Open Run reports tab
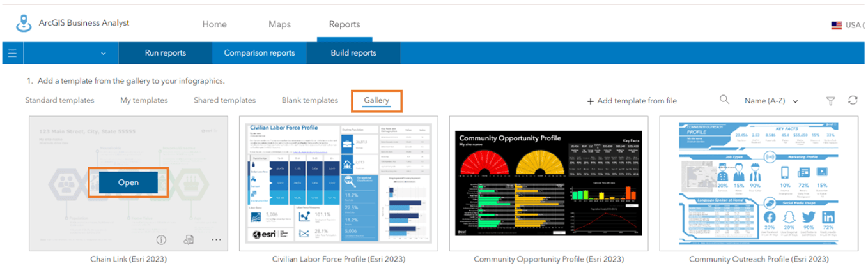The image size is (868, 268). click(x=166, y=53)
